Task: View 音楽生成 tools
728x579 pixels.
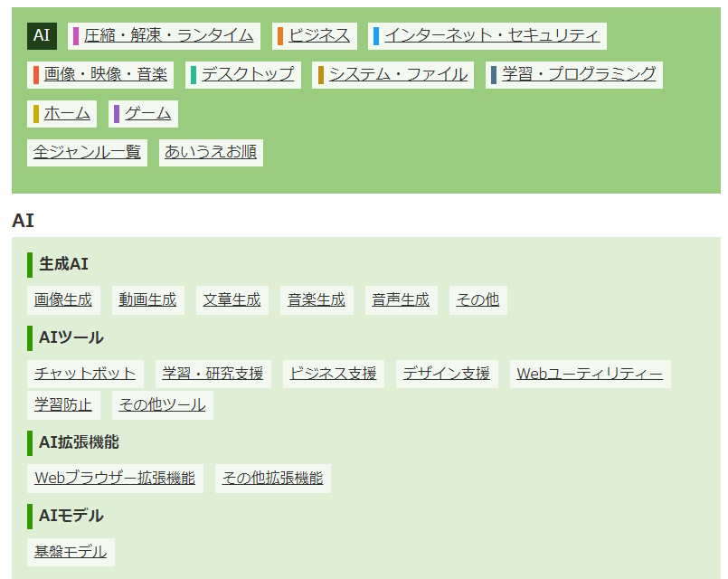Action: tap(315, 299)
